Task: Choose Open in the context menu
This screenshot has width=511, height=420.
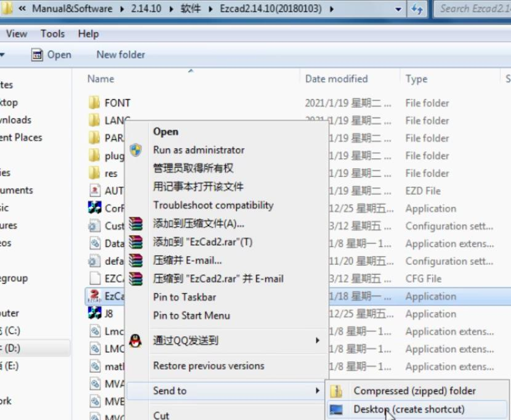Action: [166, 131]
